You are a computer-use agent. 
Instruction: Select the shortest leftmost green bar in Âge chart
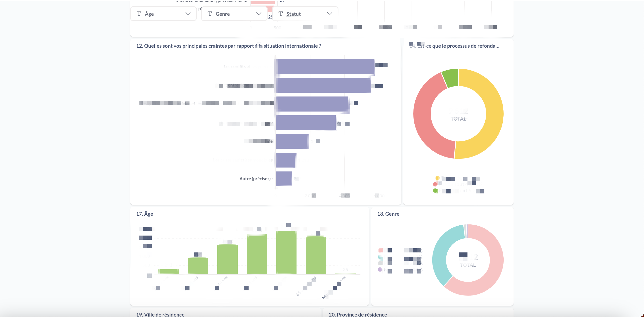[x=168, y=272]
